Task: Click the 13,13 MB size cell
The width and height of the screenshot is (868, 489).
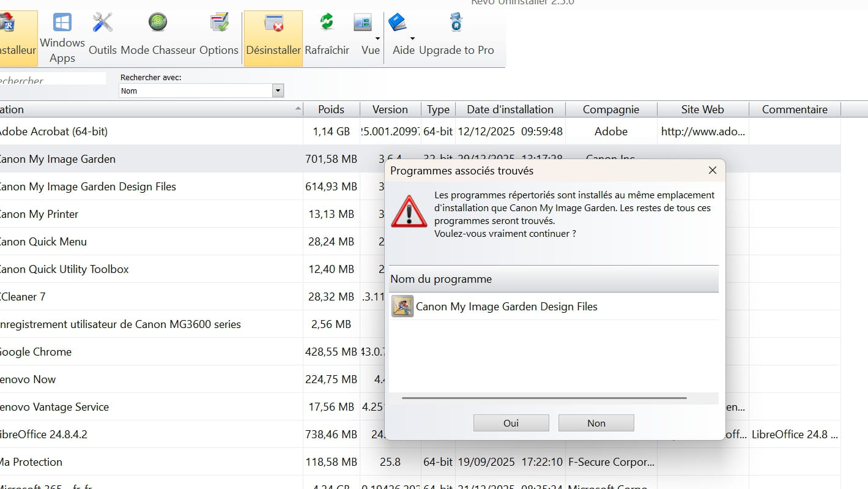Action: point(332,214)
